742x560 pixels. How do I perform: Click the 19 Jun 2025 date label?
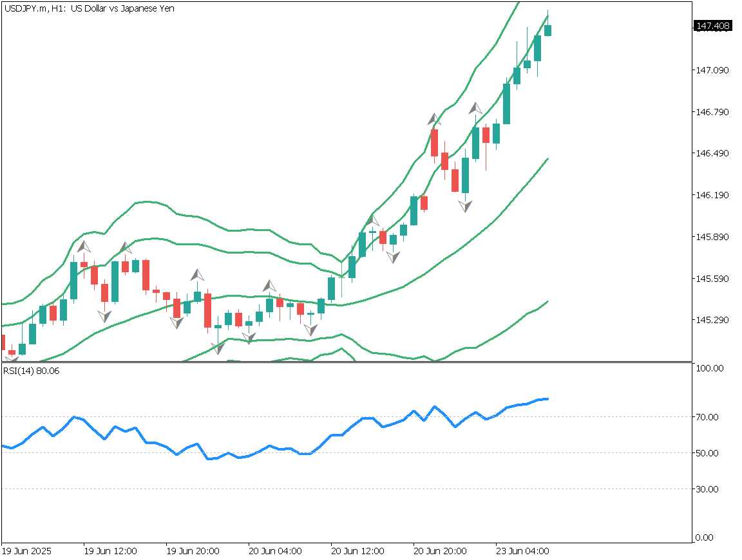[26, 552]
